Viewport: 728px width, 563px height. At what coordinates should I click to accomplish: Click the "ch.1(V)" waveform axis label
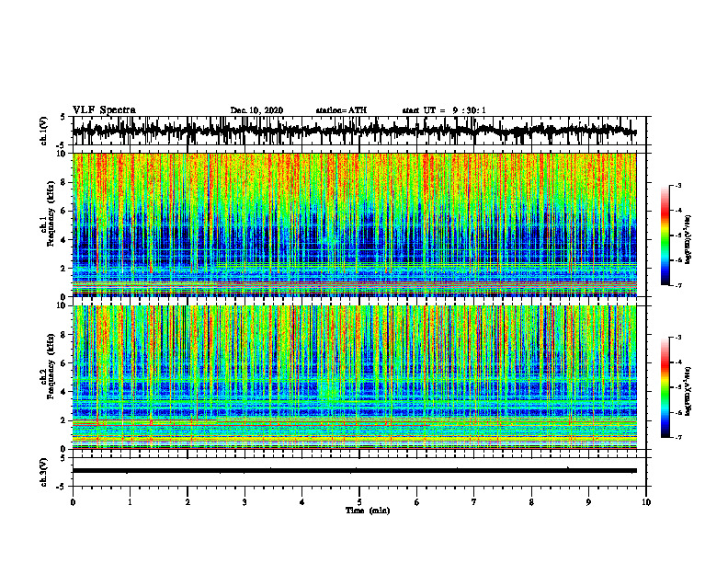(x=44, y=131)
